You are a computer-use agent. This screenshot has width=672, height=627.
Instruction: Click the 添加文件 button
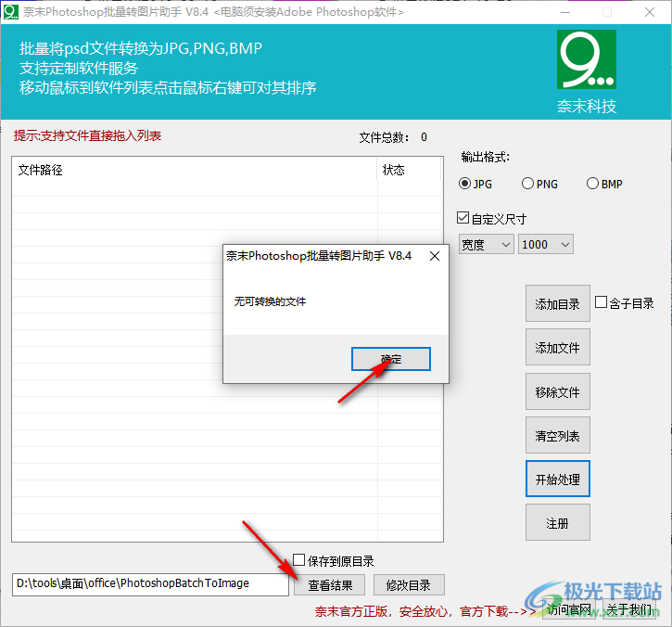558,348
